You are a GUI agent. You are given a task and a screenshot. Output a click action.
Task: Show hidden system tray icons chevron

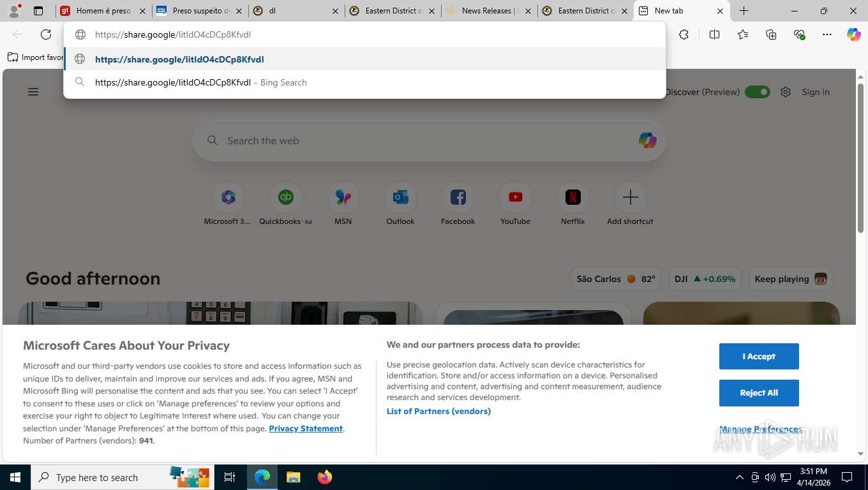tap(739, 477)
